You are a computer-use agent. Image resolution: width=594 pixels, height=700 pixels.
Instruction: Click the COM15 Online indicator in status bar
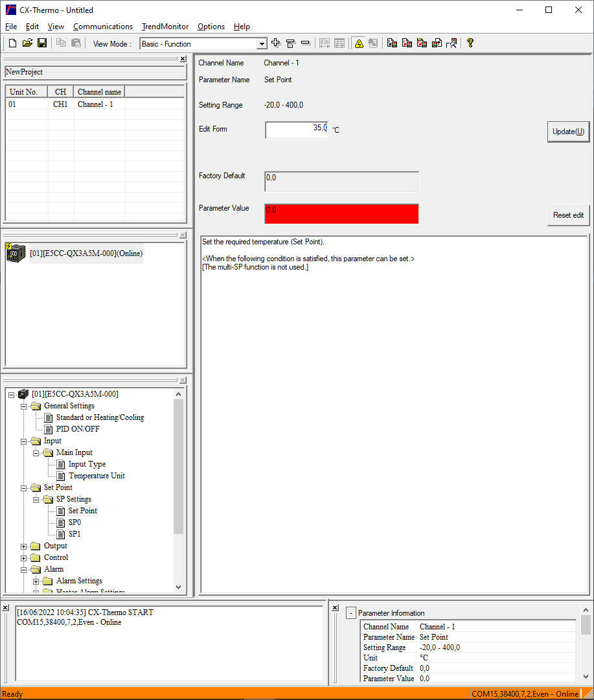pos(525,694)
